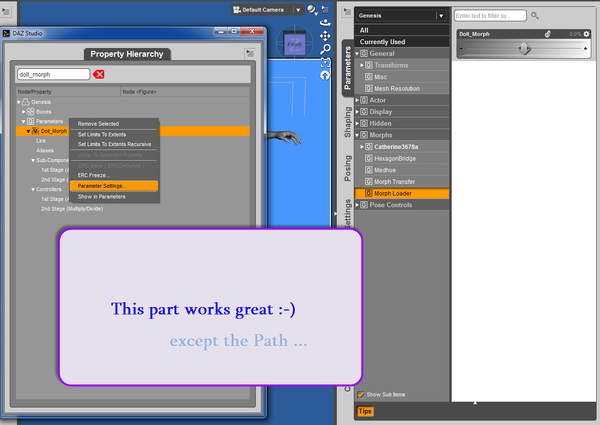Click the orbit camera viewport icon
Viewport: 600px width, 425px height.
pyautogui.click(x=325, y=23)
